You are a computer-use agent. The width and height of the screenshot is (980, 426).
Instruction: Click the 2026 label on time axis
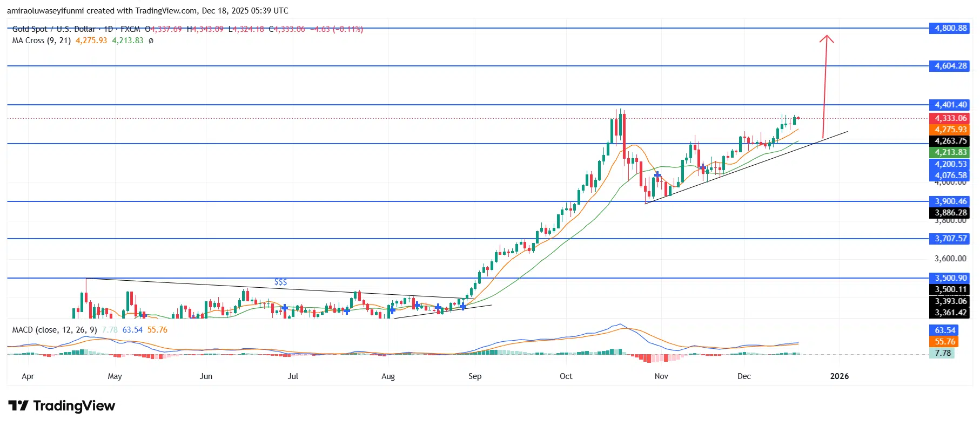pyautogui.click(x=839, y=376)
